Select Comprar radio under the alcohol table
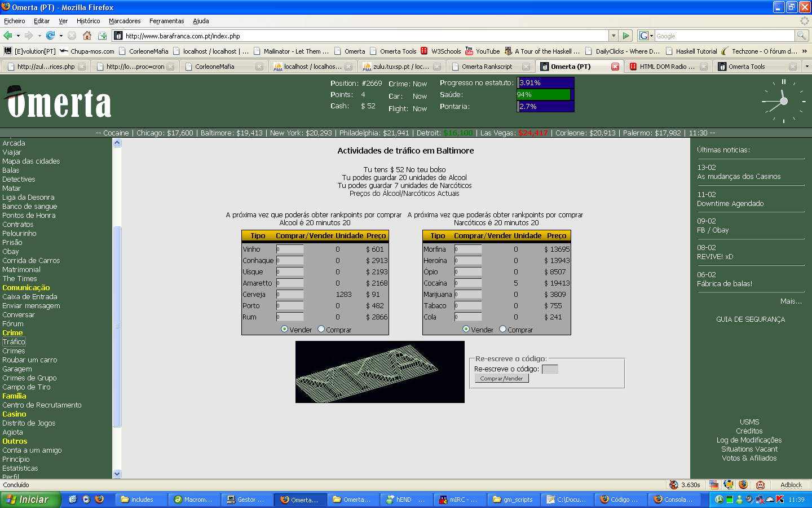This screenshot has height=508, width=812. coord(321,329)
